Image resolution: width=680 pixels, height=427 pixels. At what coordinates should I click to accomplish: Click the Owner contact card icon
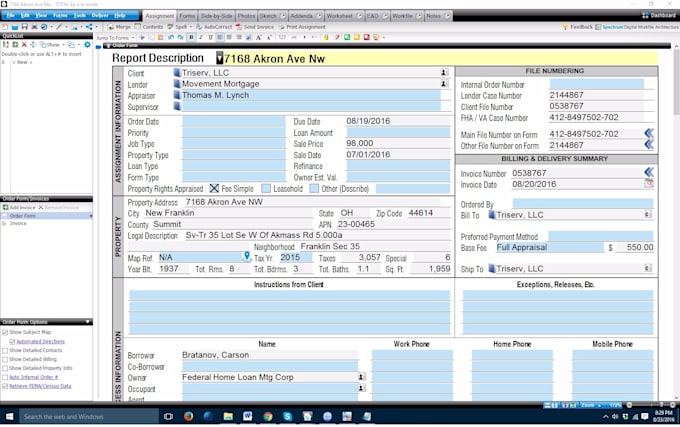click(x=361, y=377)
